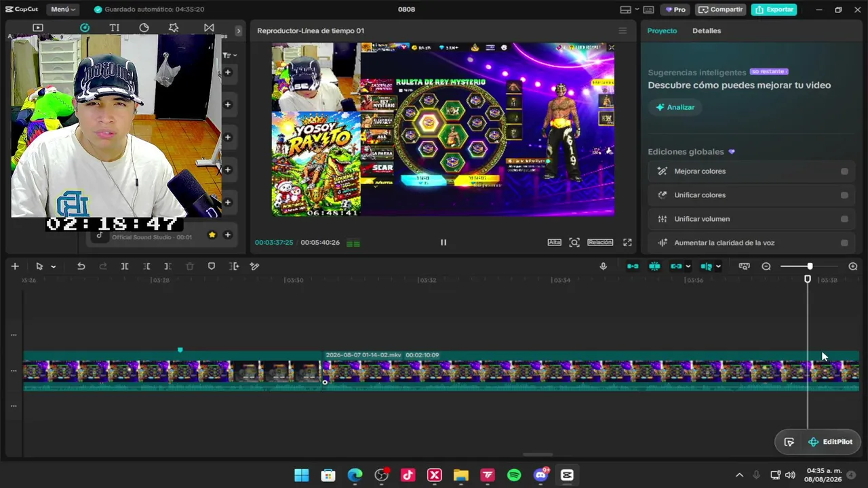The height and width of the screenshot is (488, 868).
Task: Click the timeline preview settings icon
Action: tap(744, 266)
